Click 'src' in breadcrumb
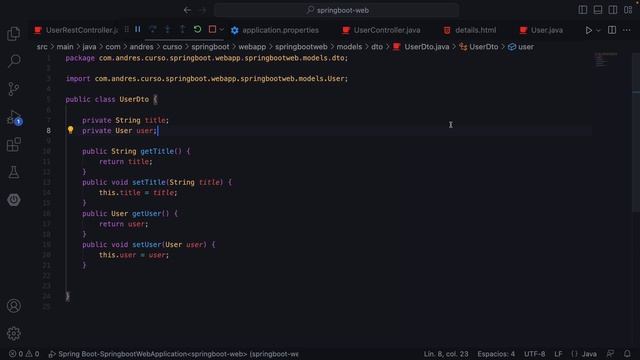The width and height of the screenshot is (640, 360). 42,47
